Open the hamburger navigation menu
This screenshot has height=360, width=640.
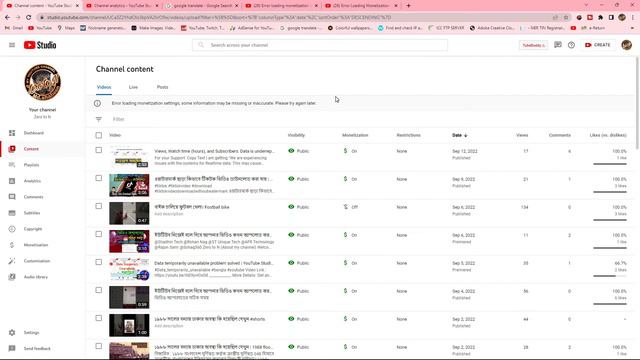coord(12,45)
